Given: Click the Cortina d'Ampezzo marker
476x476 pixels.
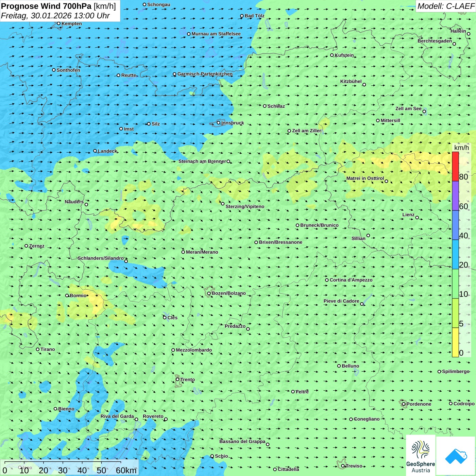Looking at the screenshot, I should pyautogui.click(x=327, y=280).
